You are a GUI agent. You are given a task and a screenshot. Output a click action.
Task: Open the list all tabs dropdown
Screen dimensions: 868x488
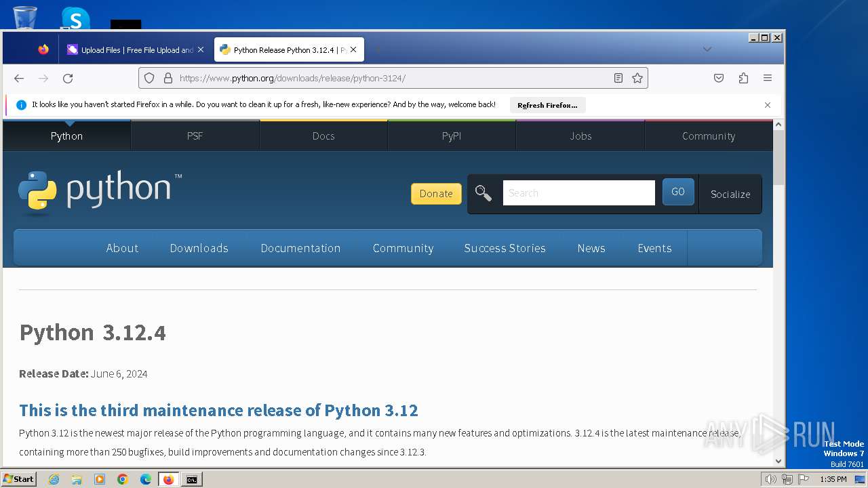coord(707,49)
